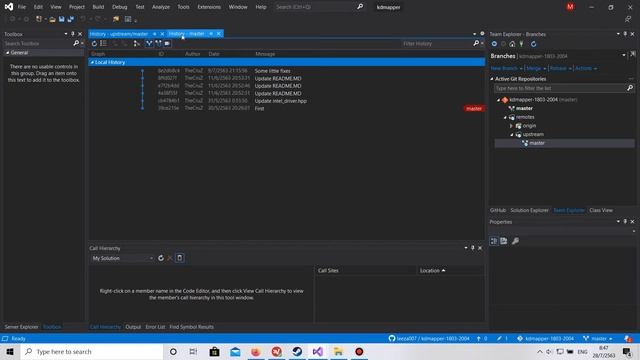
Task: Toggle Show First Parent Only history icon
Action: point(137,43)
